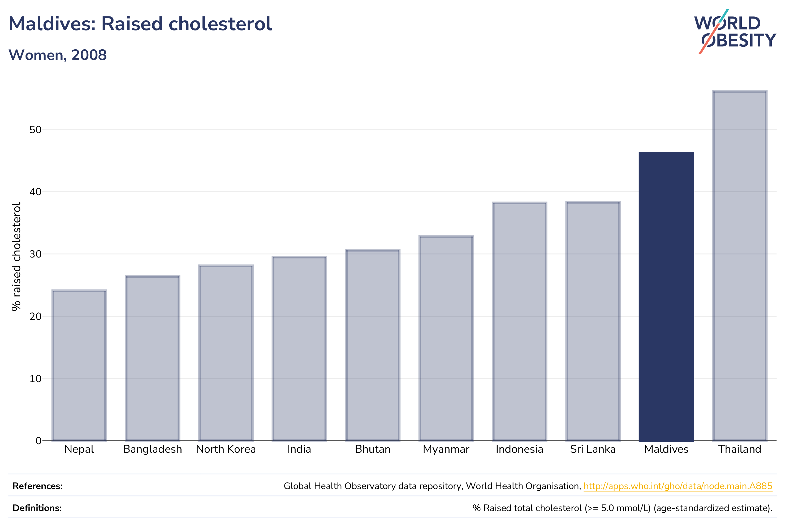Click the North Korea bar
785x532 pixels.
coord(226,353)
